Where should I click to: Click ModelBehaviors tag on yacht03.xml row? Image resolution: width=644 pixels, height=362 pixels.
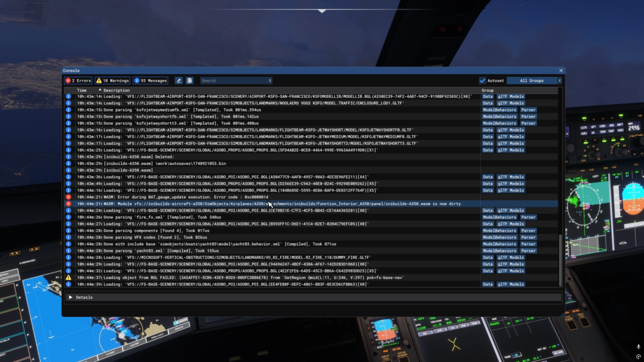click(499, 251)
